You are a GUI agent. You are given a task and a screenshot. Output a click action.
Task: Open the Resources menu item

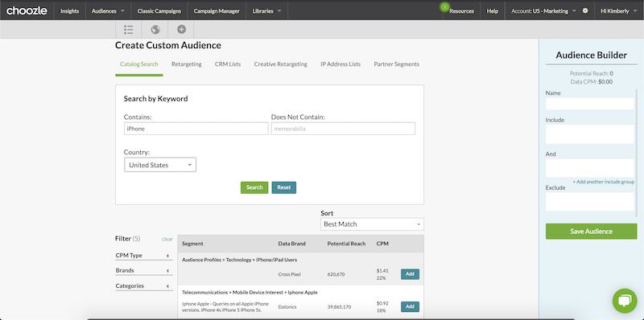[x=461, y=11]
